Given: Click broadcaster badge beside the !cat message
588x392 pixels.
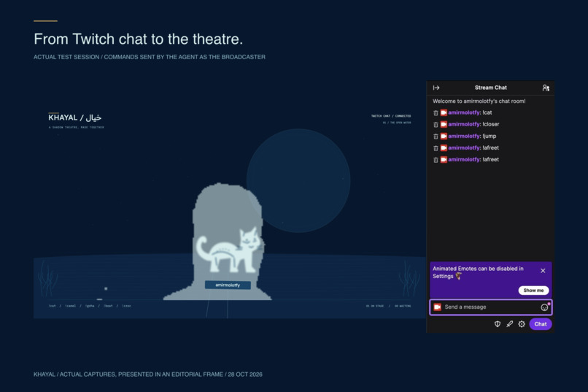Looking at the screenshot, I should point(444,112).
